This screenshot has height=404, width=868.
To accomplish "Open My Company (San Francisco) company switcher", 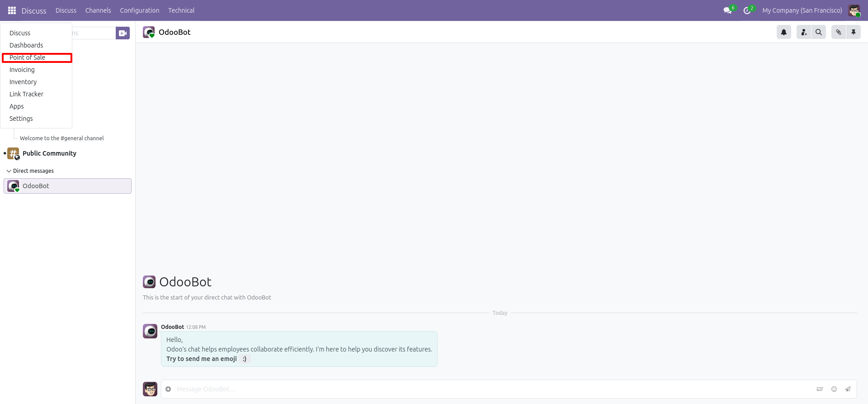I will pos(802,10).
